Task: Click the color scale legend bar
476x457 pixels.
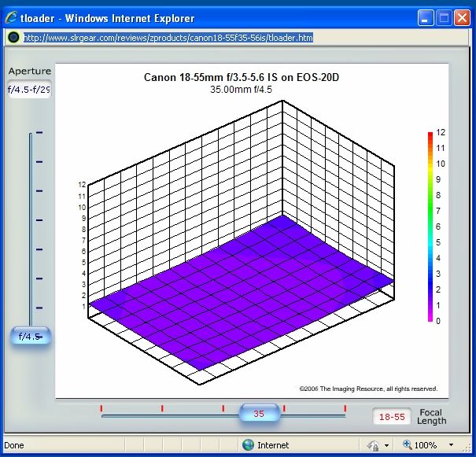Action: point(430,227)
